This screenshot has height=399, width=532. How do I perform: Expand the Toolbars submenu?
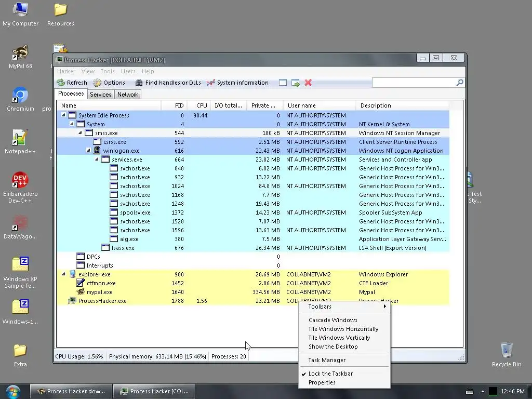pos(344,307)
